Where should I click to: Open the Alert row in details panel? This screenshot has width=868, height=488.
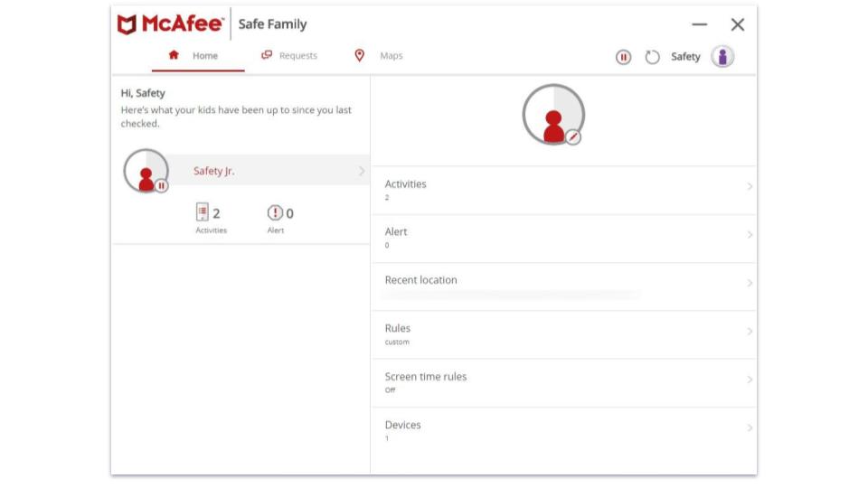tap(564, 239)
